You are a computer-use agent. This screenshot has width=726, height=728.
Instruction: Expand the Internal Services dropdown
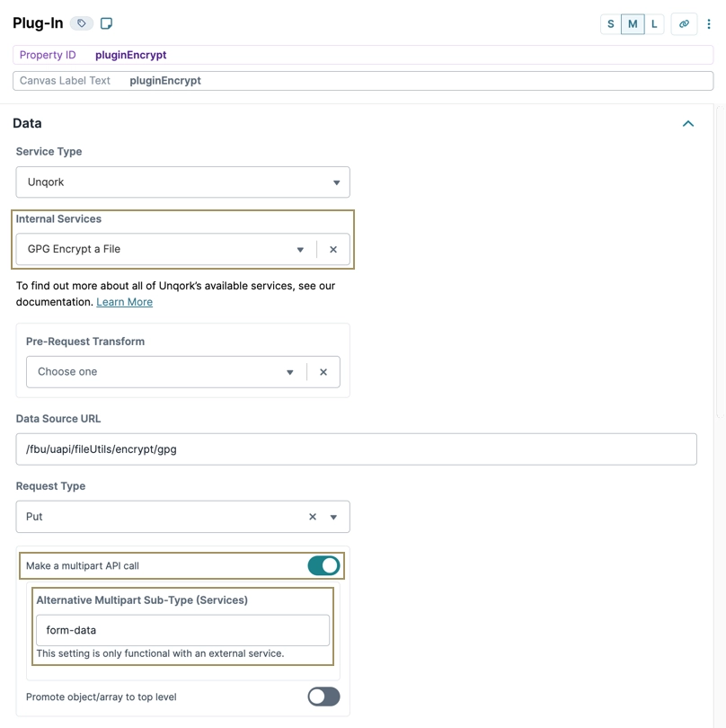point(299,249)
